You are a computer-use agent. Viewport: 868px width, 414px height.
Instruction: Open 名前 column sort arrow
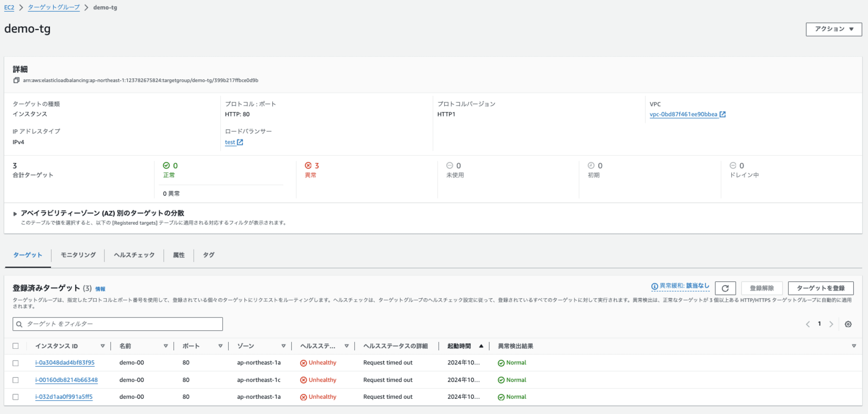(x=166, y=346)
